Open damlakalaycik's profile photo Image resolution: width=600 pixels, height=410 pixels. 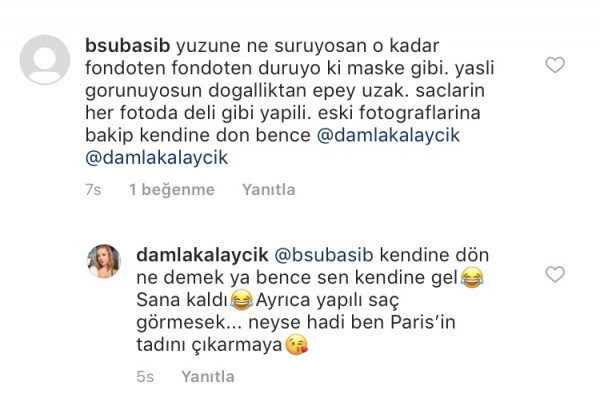click(x=104, y=261)
